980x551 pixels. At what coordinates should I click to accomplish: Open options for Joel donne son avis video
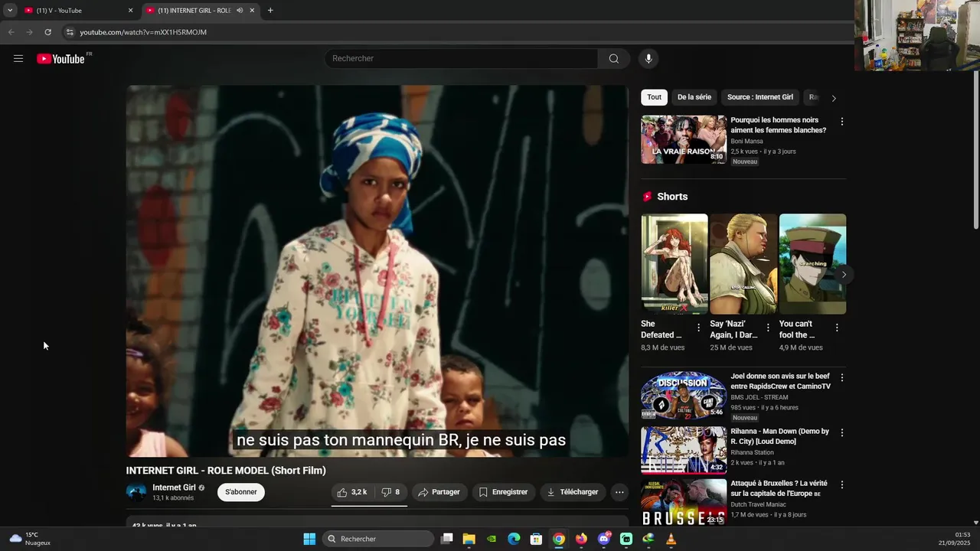(842, 378)
